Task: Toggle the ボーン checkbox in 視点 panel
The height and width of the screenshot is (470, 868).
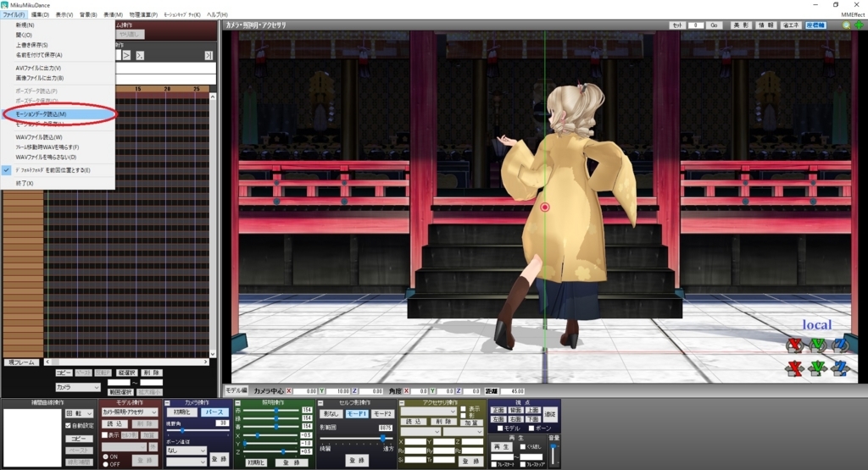Action: (531, 429)
